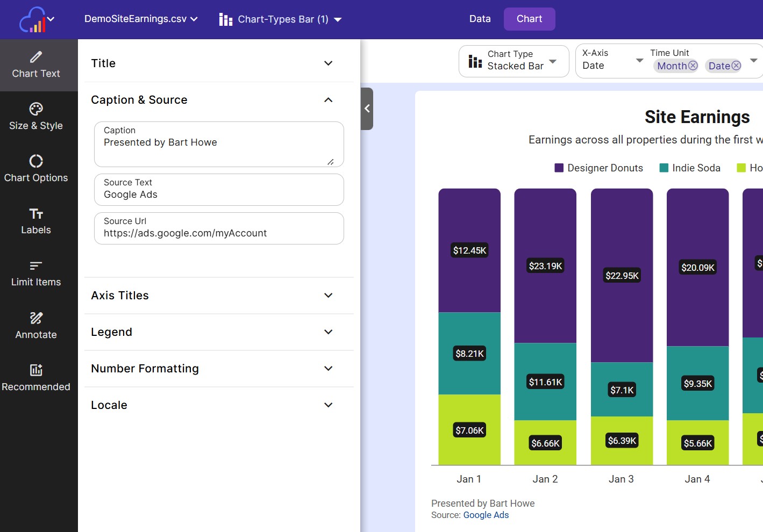The height and width of the screenshot is (532, 763).
Task: Click the cloud chart app logo
Action: (33, 20)
